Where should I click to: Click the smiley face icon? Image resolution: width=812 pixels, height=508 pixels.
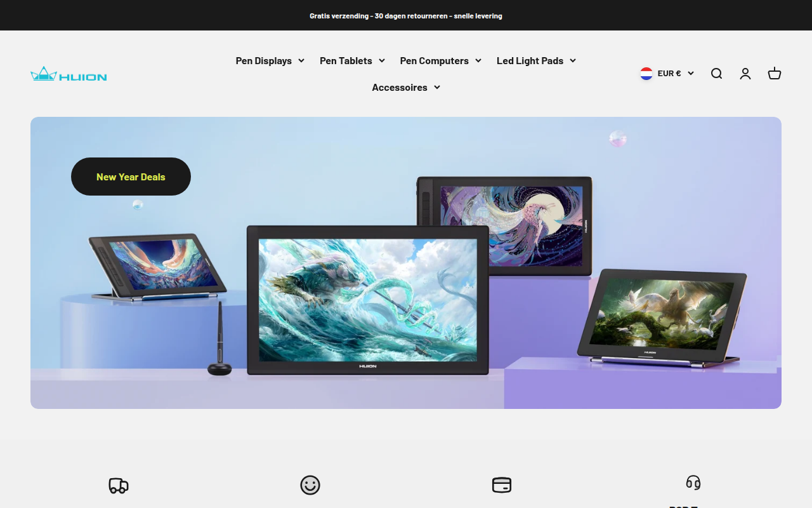coord(310,485)
